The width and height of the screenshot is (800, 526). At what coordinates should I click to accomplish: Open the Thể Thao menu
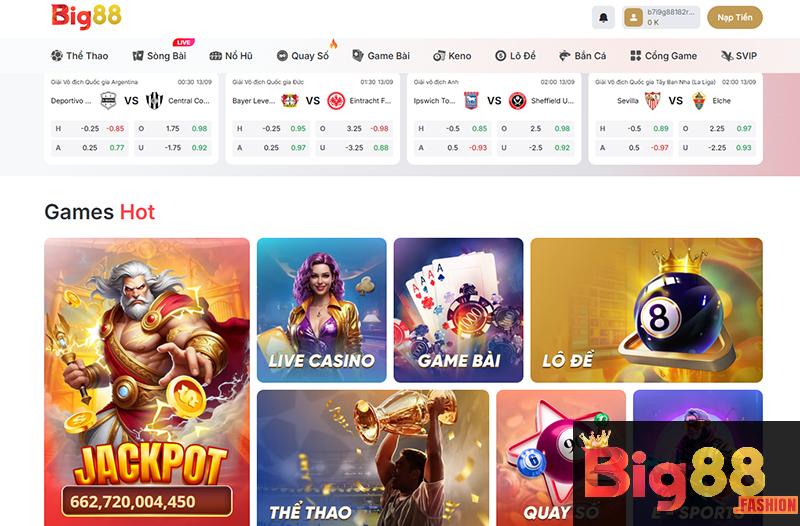click(80, 56)
